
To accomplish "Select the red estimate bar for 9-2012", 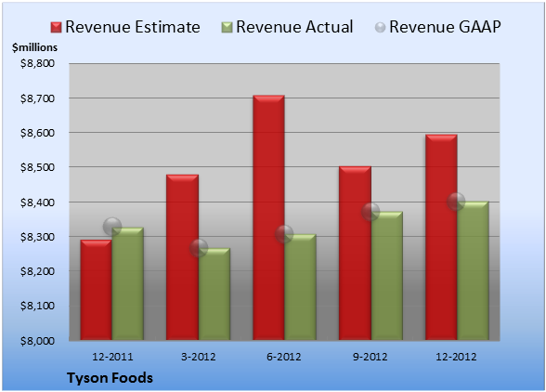I will pos(355,253).
